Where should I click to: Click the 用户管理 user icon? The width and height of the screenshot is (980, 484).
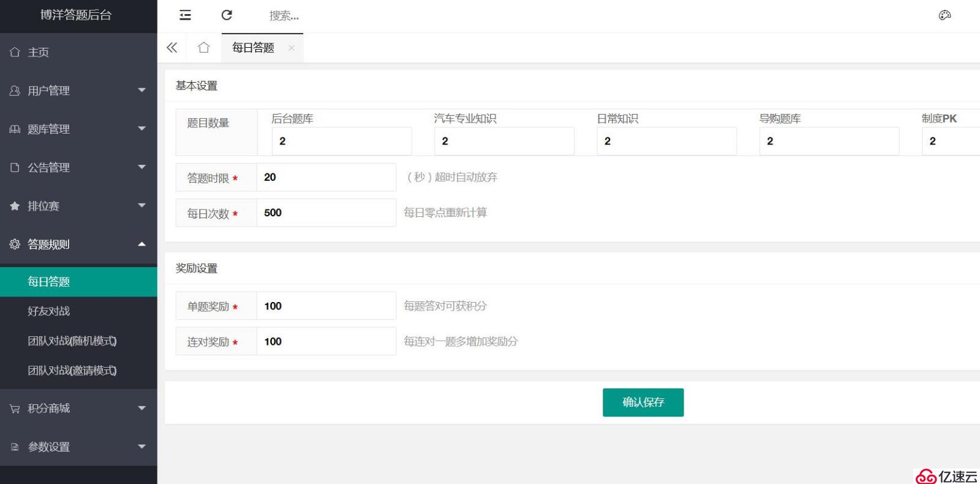point(15,91)
